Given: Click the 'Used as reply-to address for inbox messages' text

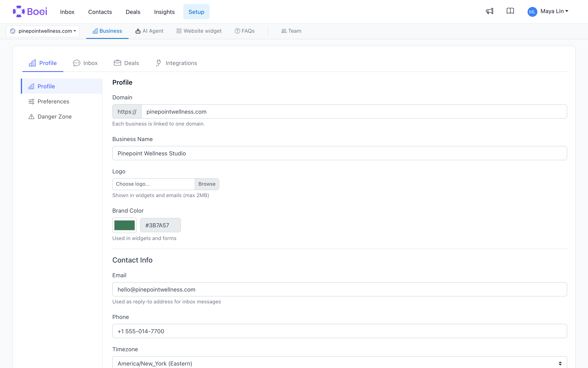Looking at the screenshot, I should tap(166, 302).
